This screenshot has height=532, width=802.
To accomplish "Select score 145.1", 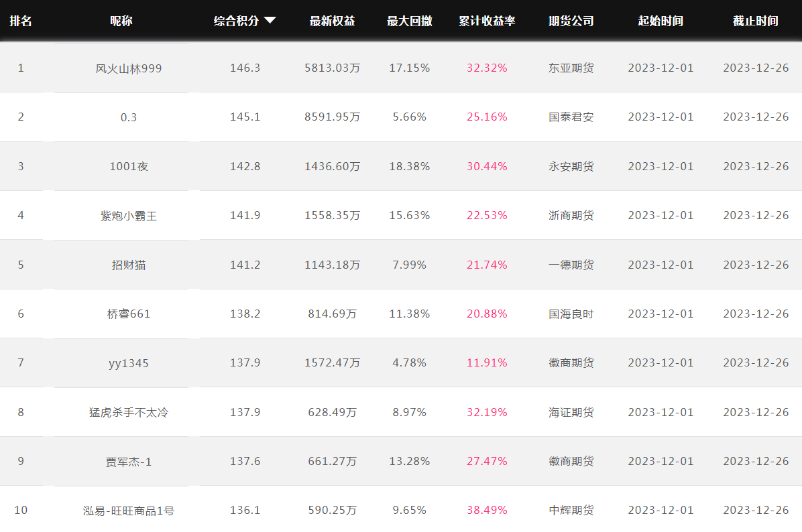I will tap(245, 117).
